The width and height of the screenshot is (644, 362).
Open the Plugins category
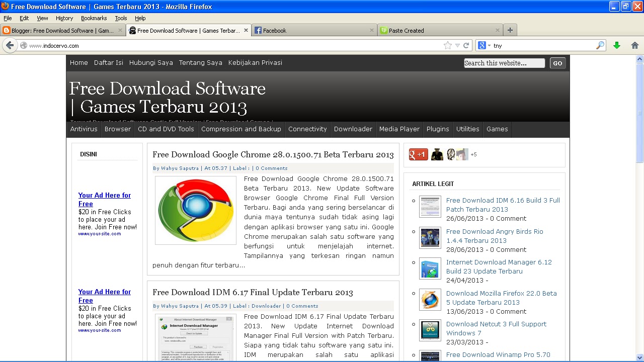(438, 129)
